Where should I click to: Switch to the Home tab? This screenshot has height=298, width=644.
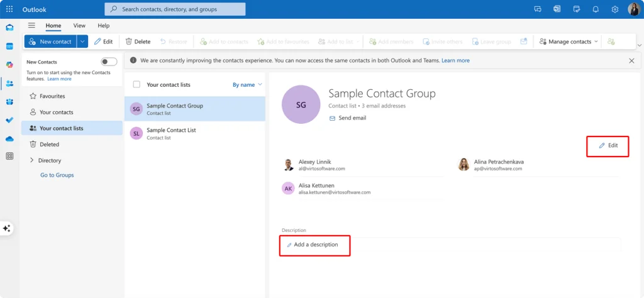(x=53, y=25)
